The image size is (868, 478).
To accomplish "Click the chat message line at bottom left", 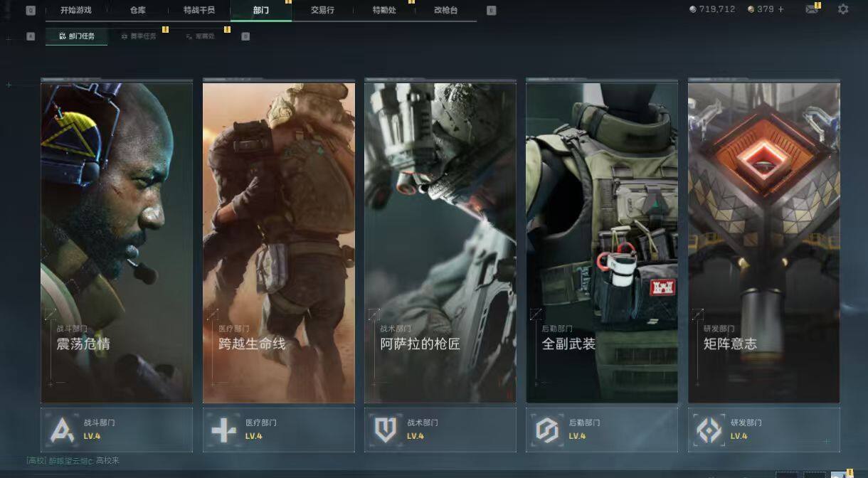I will point(73,461).
